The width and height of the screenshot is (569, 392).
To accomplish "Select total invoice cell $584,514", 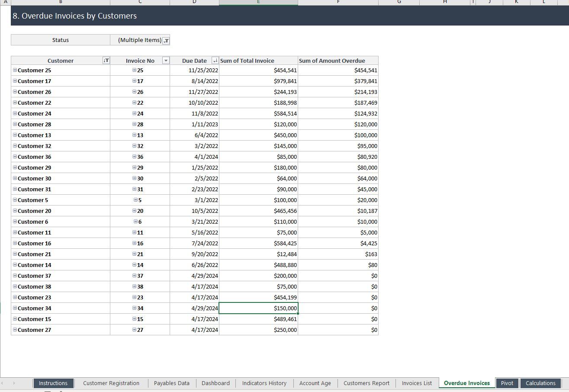I will (258, 113).
